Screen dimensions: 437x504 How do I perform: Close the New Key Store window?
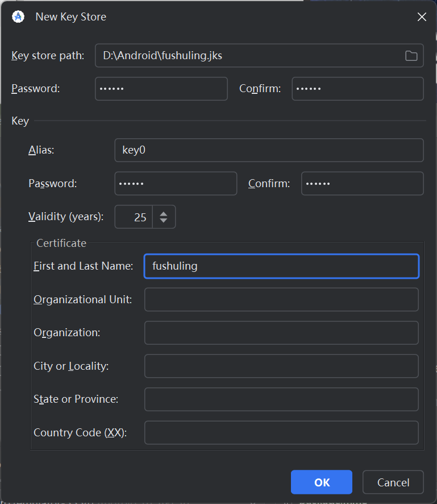coord(422,17)
